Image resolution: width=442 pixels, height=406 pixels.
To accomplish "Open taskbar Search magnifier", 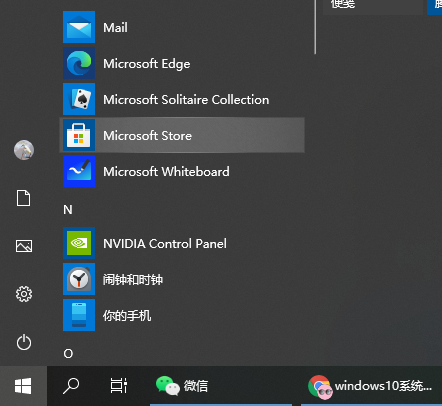I will tap(71, 386).
